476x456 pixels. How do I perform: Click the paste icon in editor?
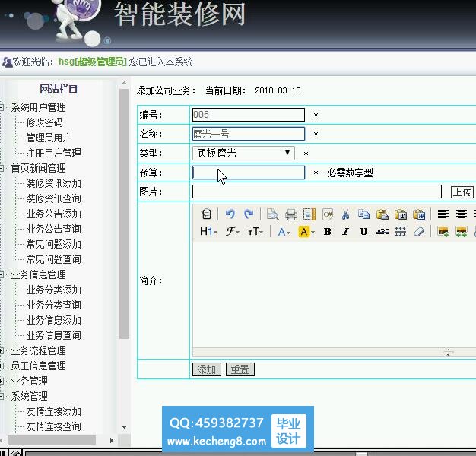(x=382, y=214)
